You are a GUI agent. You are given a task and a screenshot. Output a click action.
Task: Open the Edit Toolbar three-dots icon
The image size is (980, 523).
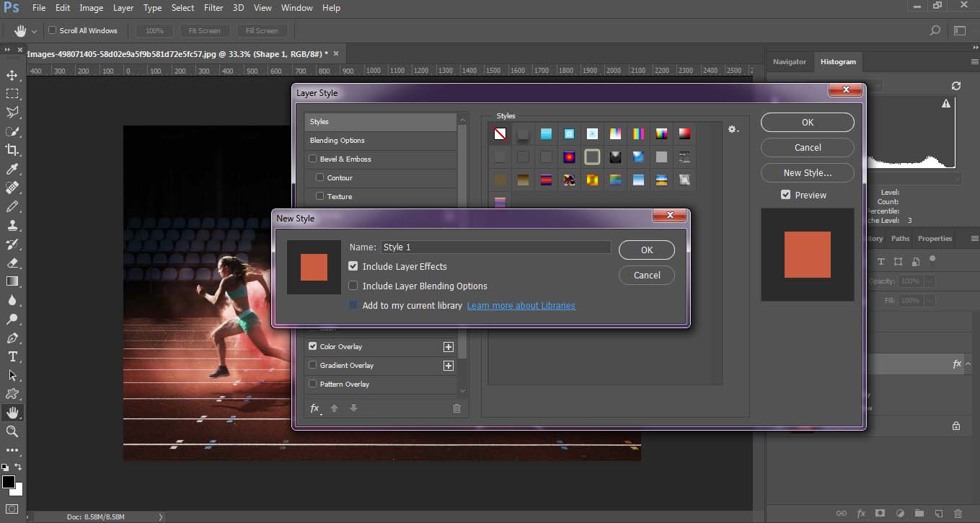pos(12,450)
